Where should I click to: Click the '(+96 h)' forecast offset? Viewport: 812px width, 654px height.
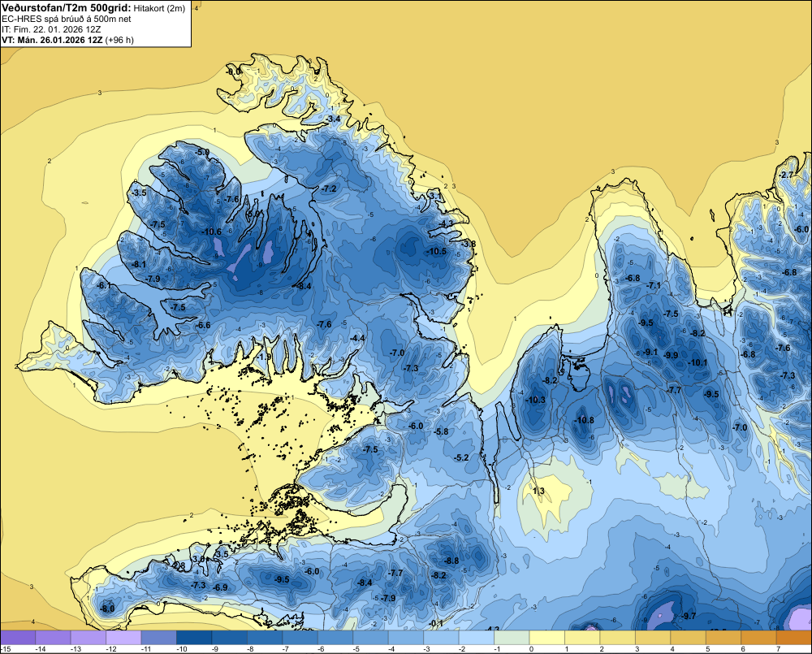[x=119, y=40]
